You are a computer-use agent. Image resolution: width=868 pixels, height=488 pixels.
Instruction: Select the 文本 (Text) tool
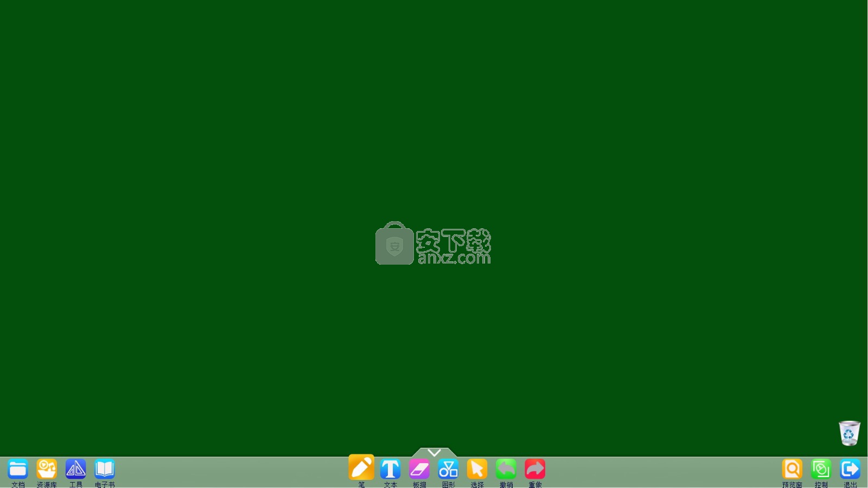coord(390,470)
